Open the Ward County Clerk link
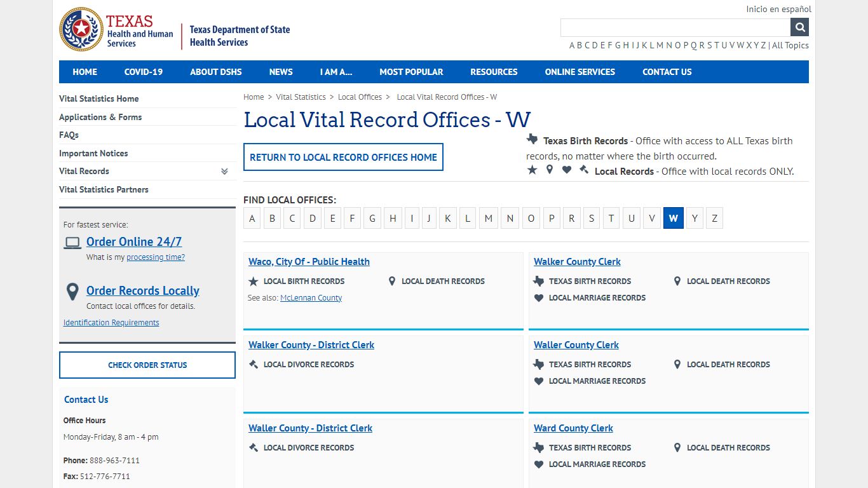 573,428
